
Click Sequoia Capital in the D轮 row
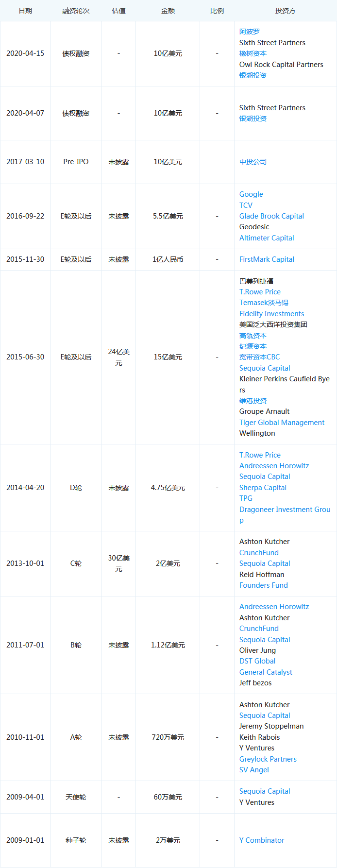[x=265, y=477]
